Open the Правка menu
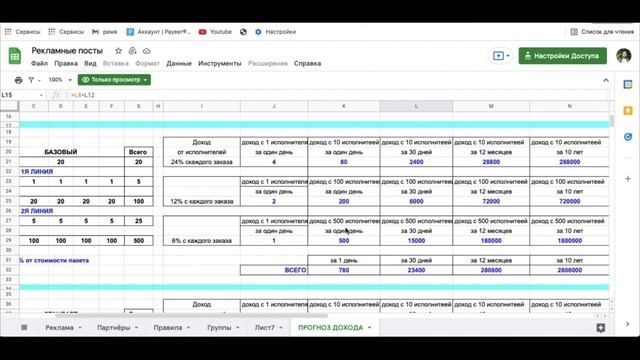 (x=66, y=63)
